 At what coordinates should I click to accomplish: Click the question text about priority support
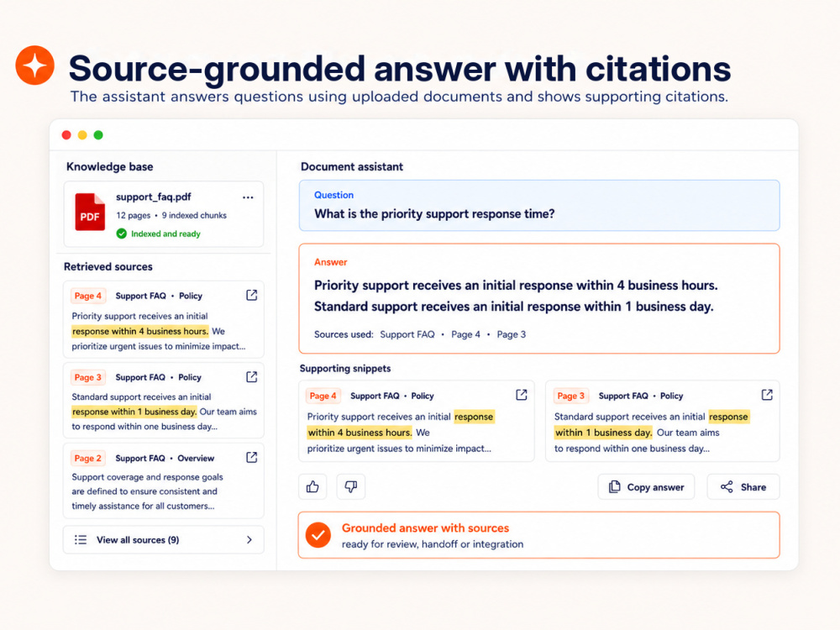[x=434, y=213]
